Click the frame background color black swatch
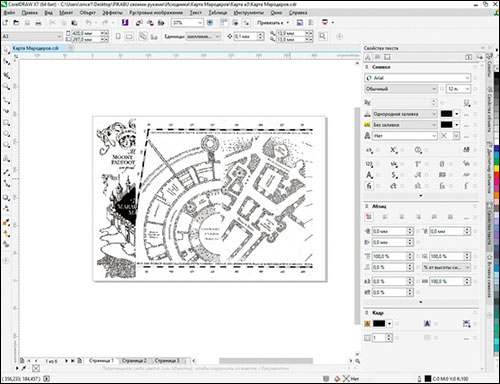This screenshot has height=384, width=500. [x=379, y=324]
